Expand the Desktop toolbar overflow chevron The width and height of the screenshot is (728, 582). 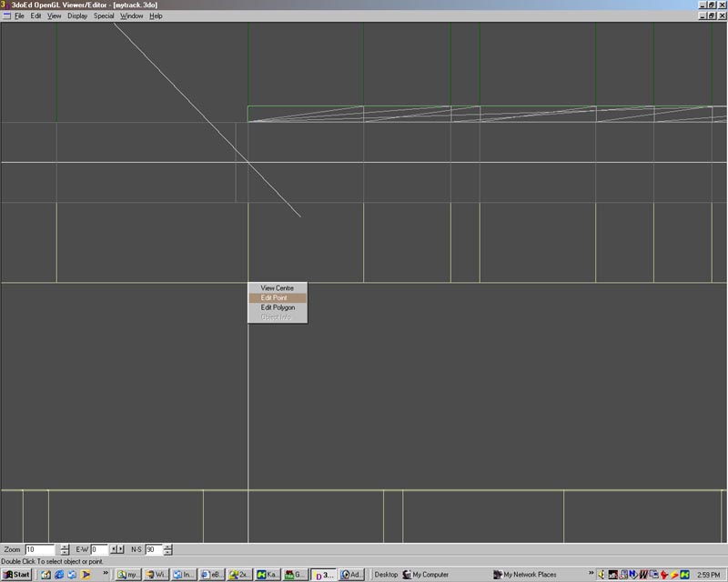[x=591, y=573]
